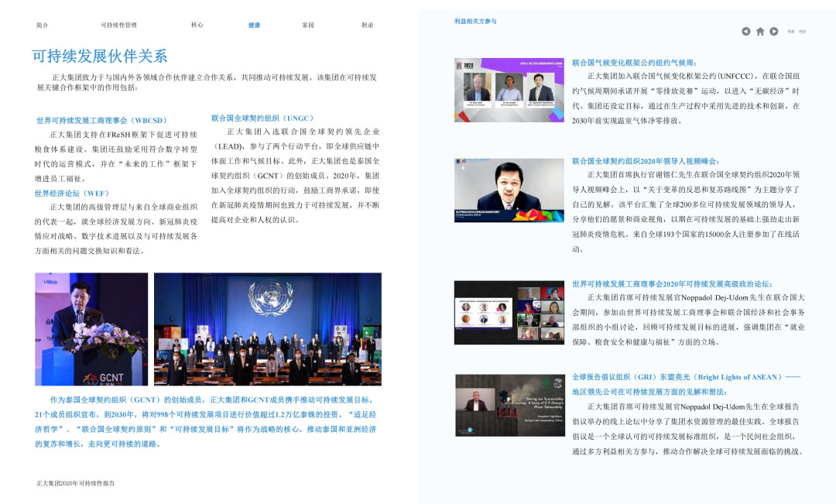Open the 家园 section tab
Viewport: 836px width, 504px height.
pos(308,25)
